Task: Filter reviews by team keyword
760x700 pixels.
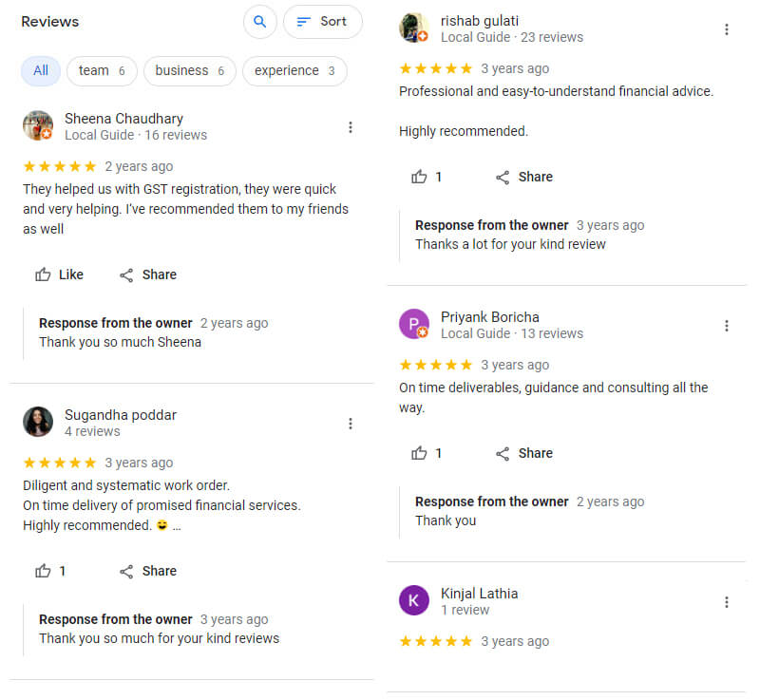Action: pos(102,70)
